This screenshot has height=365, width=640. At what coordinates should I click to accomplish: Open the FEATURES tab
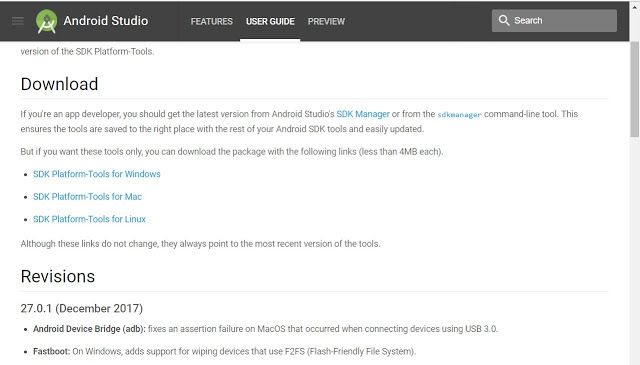211,21
